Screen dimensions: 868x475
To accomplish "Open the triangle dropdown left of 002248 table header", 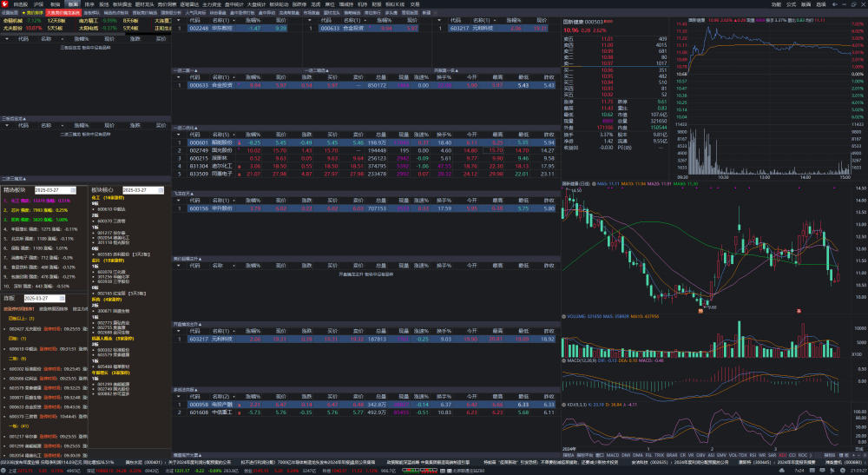I will coord(180,20).
